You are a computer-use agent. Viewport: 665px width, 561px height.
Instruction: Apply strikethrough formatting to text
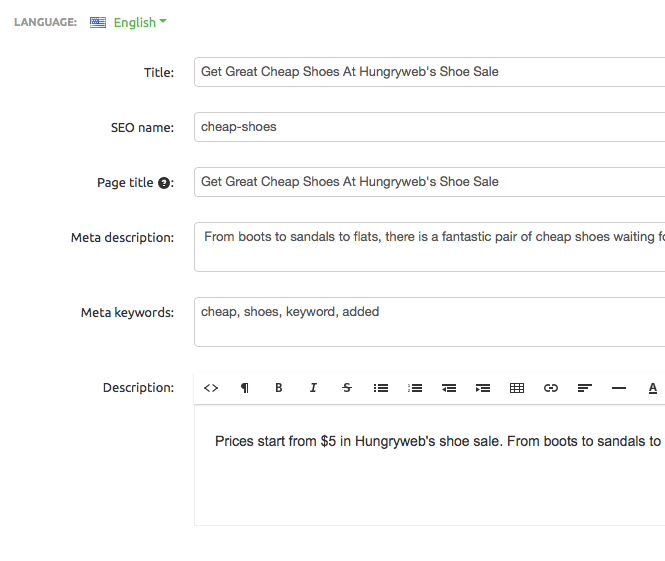point(347,388)
